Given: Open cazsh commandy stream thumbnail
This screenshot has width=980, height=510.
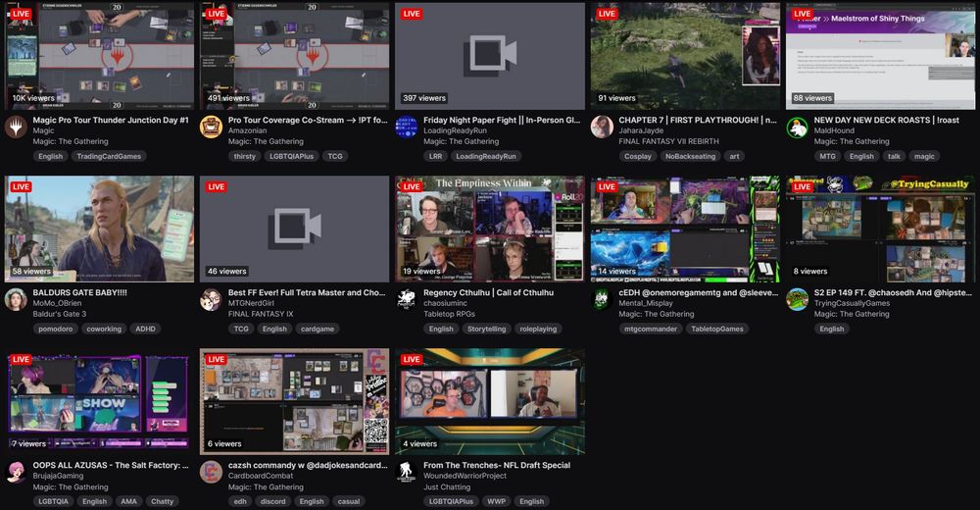Looking at the screenshot, I should tap(294, 402).
